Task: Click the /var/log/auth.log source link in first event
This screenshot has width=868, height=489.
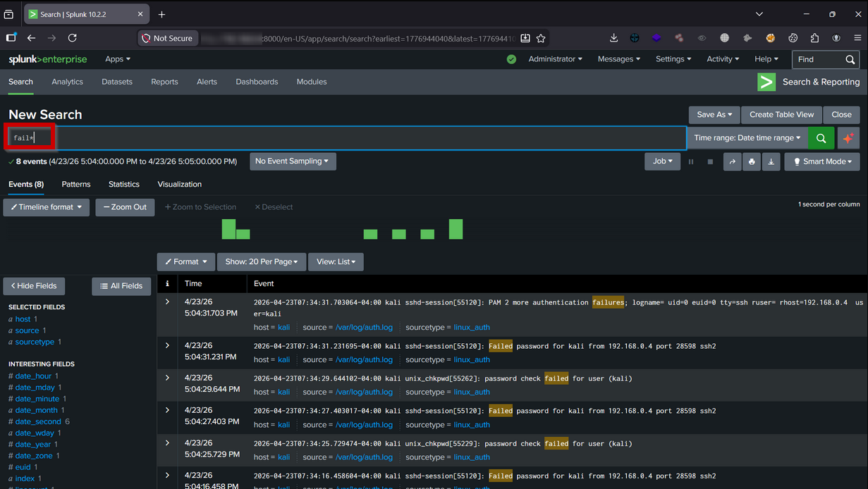Action: pyautogui.click(x=364, y=327)
